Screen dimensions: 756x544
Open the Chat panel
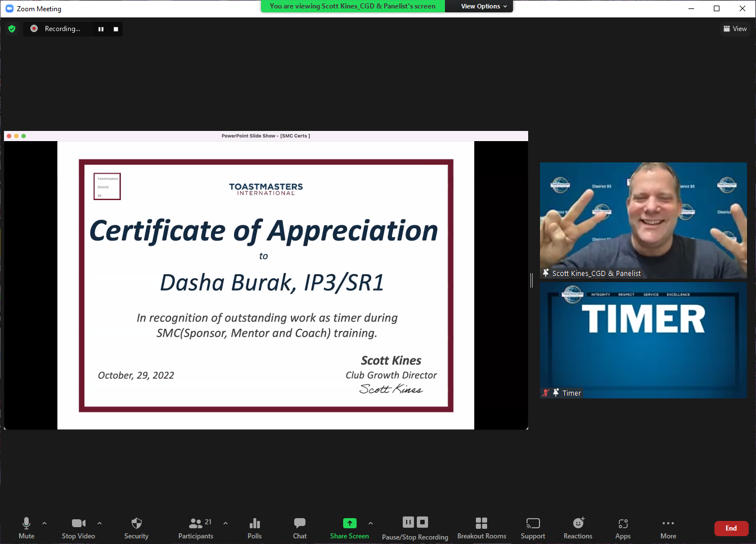[300, 528]
